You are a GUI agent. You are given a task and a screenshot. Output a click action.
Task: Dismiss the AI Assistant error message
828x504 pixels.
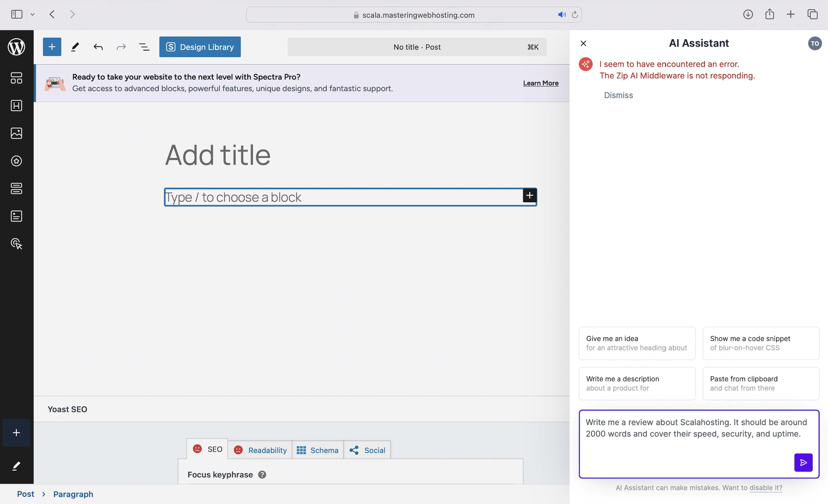(618, 95)
